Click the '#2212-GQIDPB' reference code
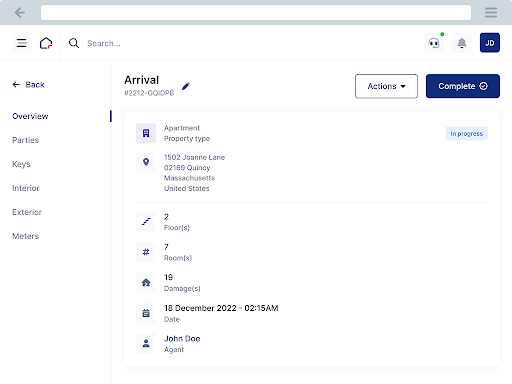The image size is (512, 384). (x=149, y=93)
